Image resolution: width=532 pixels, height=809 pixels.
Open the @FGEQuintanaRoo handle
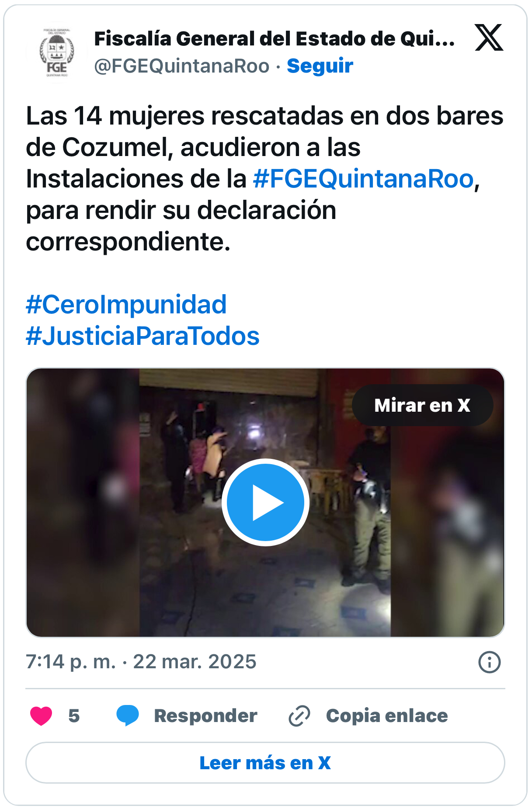coord(182,66)
